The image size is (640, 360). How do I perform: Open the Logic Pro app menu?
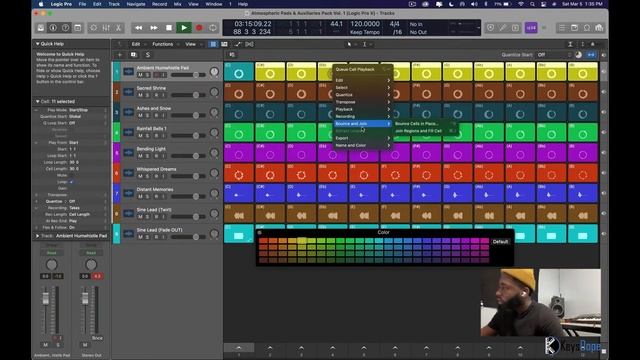tap(61, 4)
